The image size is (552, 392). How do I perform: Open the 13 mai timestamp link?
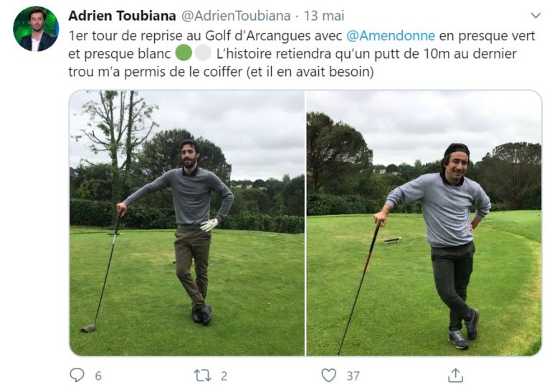pyautogui.click(x=324, y=16)
